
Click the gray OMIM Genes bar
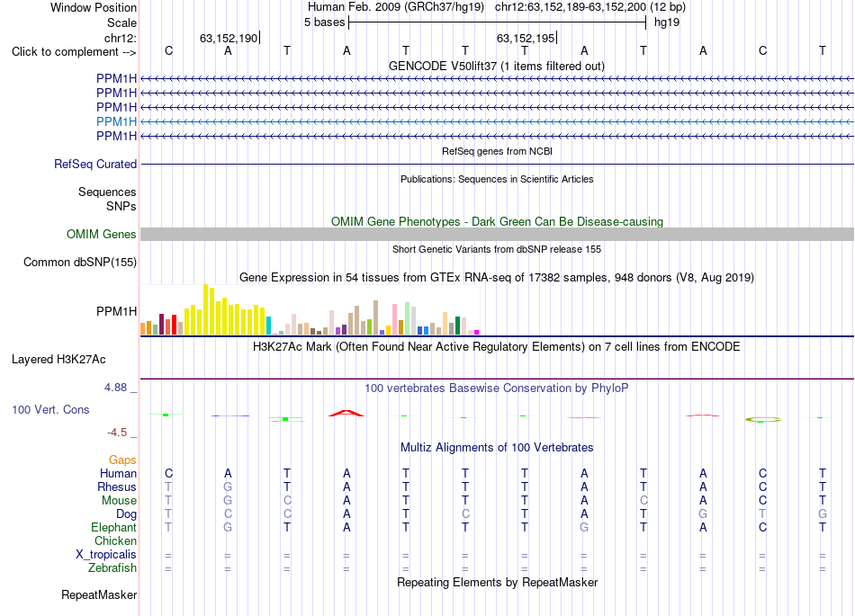click(497, 234)
